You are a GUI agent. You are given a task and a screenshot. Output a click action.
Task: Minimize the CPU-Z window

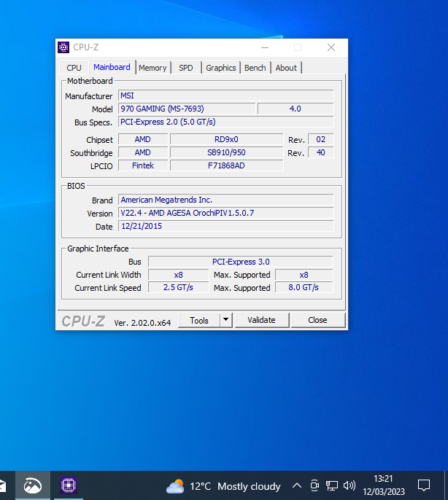tap(265, 48)
